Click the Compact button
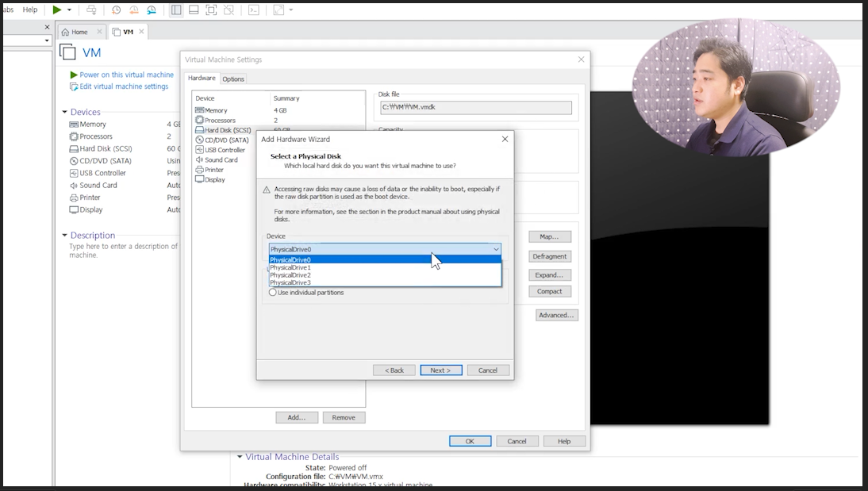The image size is (868, 491). point(549,292)
